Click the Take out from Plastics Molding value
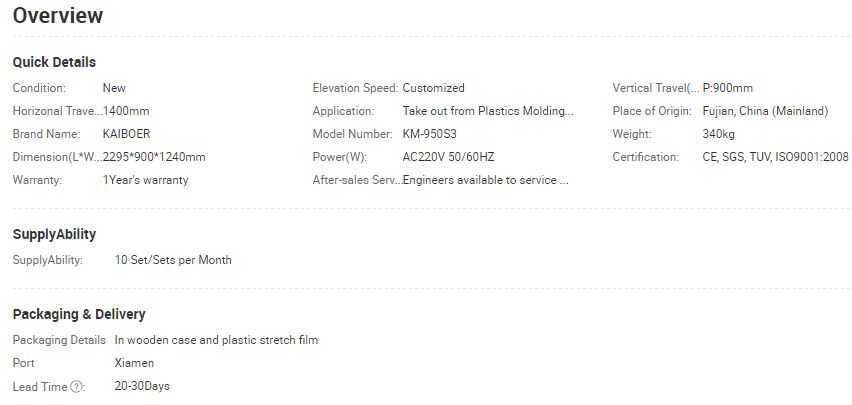The height and width of the screenshot is (405, 852). pos(488,111)
